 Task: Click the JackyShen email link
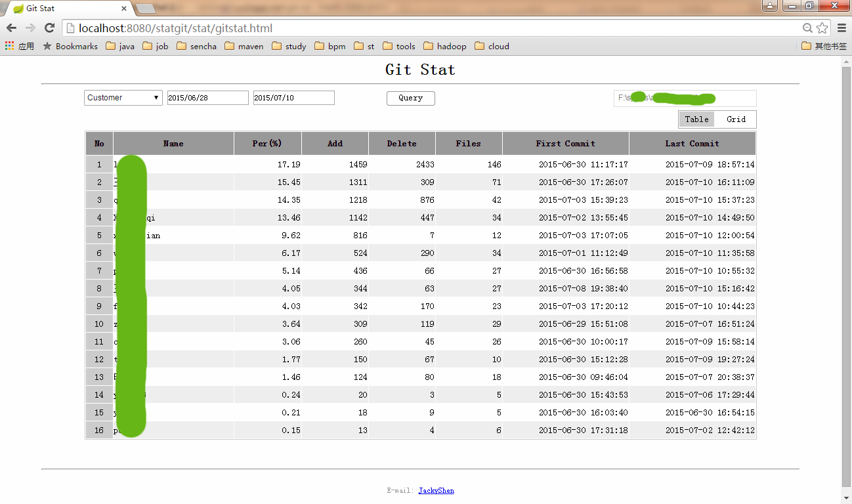[436, 490]
